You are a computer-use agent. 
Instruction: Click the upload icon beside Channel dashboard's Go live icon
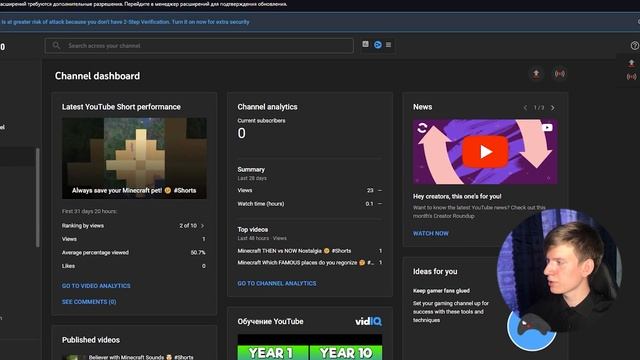536,74
